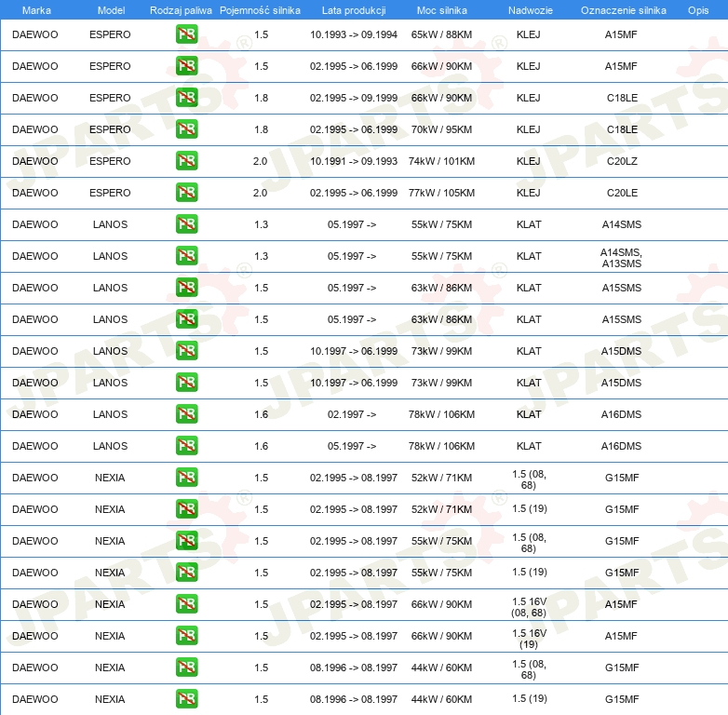Image resolution: width=728 pixels, height=715 pixels.
Task: Click the date range 10.1991 -> 09.1993
Action: coord(354,161)
